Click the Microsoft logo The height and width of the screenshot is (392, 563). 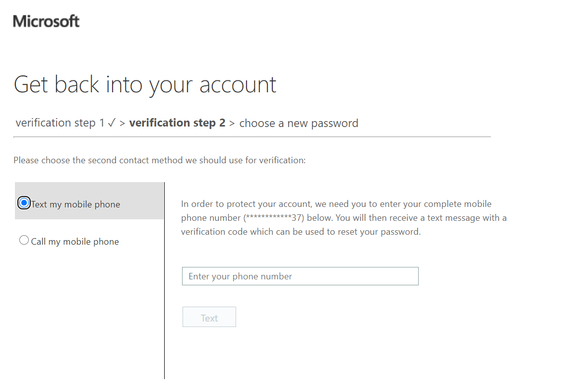(46, 20)
